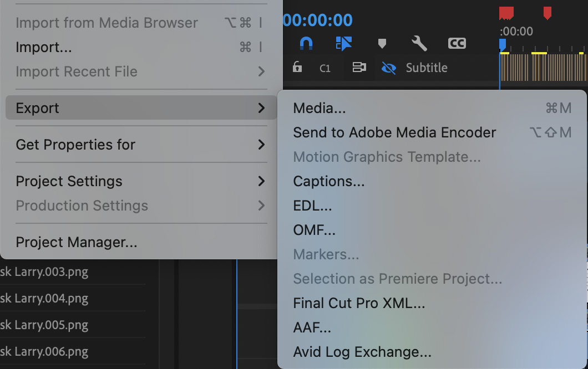Toggle the Subtitle track lock
The height and width of the screenshot is (369, 588).
[297, 68]
